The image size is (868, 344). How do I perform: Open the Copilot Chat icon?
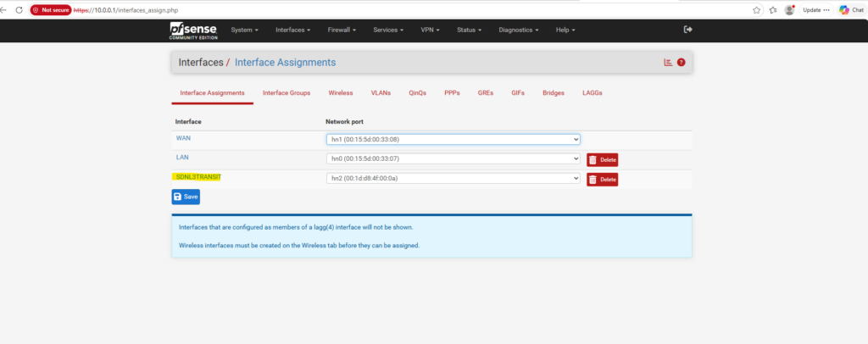pos(851,10)
